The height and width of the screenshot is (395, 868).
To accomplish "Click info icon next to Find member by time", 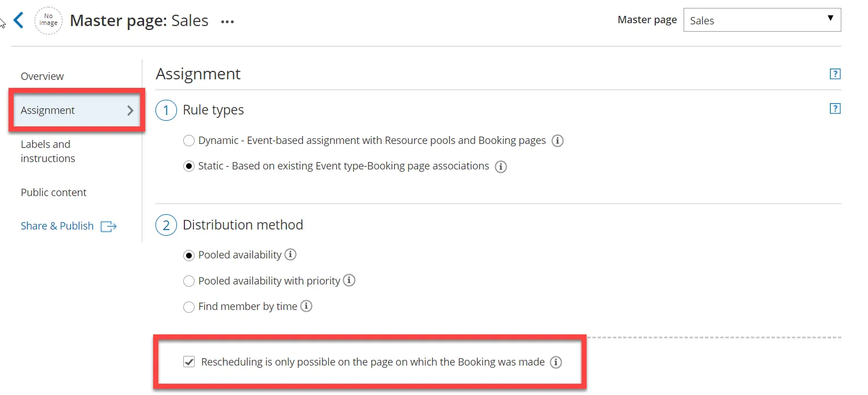I will click(306, 306).
